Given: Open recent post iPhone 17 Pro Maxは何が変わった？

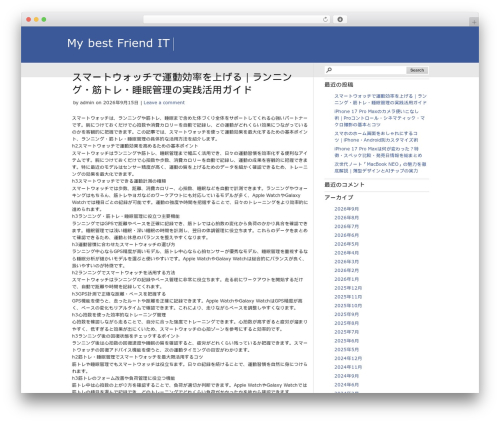Looking at the screenshot, I should (378, 152).
